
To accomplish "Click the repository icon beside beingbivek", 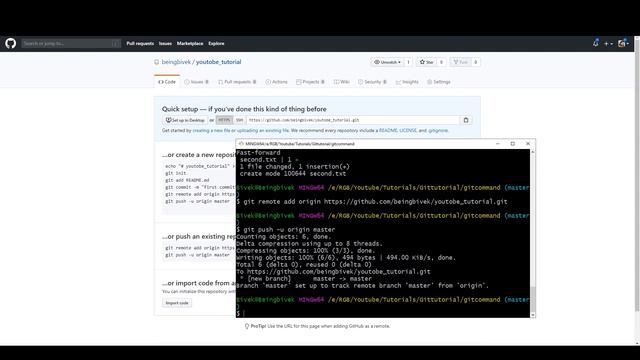I will pyautogui.click(x=156, y=62).
